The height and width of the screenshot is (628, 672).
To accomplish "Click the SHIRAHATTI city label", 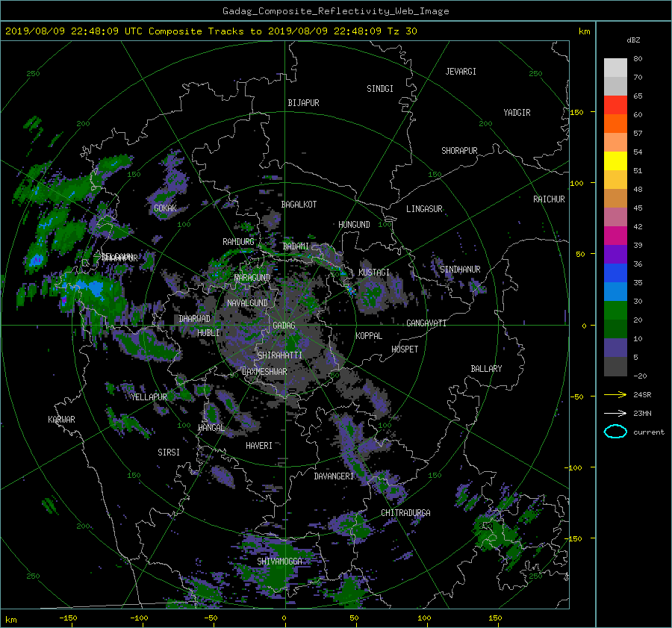I will click(280, 355).
